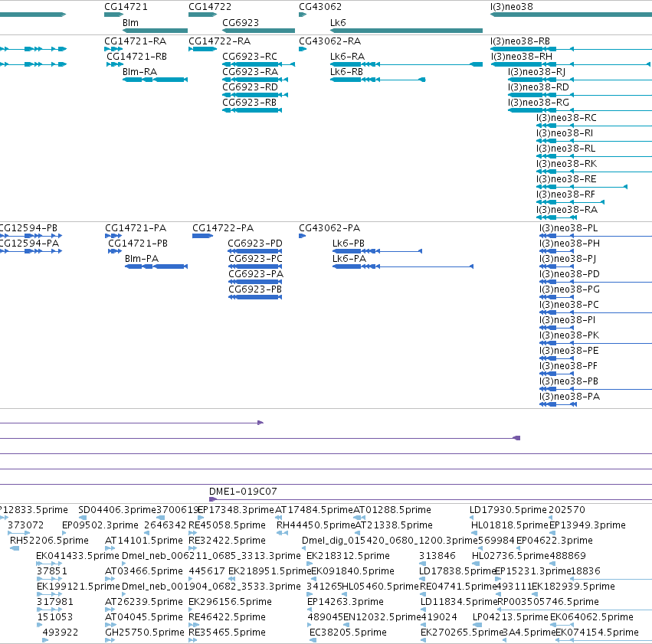Select the 493922 EST label
This screenshot has width=652, height=644.
(x=61, y=633)
